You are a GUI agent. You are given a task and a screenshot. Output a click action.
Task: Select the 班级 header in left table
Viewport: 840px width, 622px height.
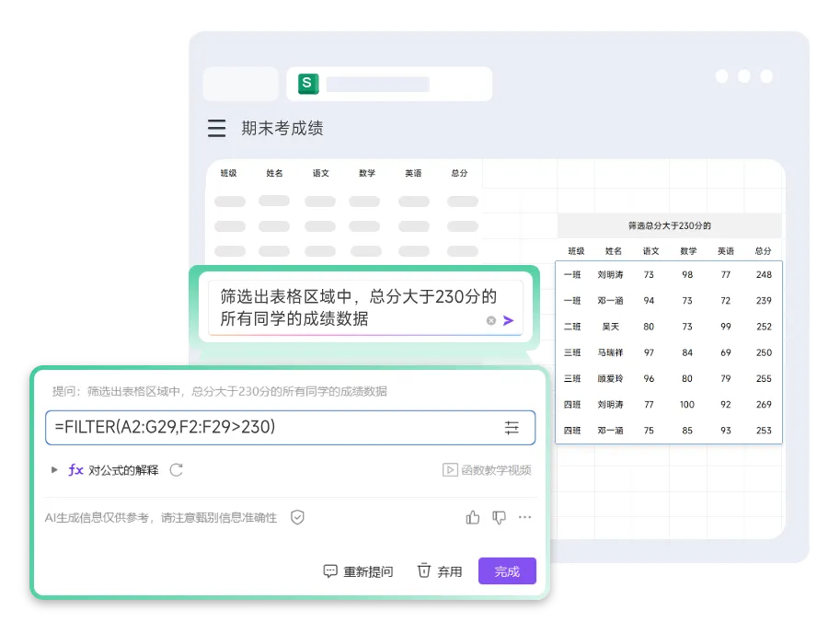pyautogui.click(x=229, y=173)
